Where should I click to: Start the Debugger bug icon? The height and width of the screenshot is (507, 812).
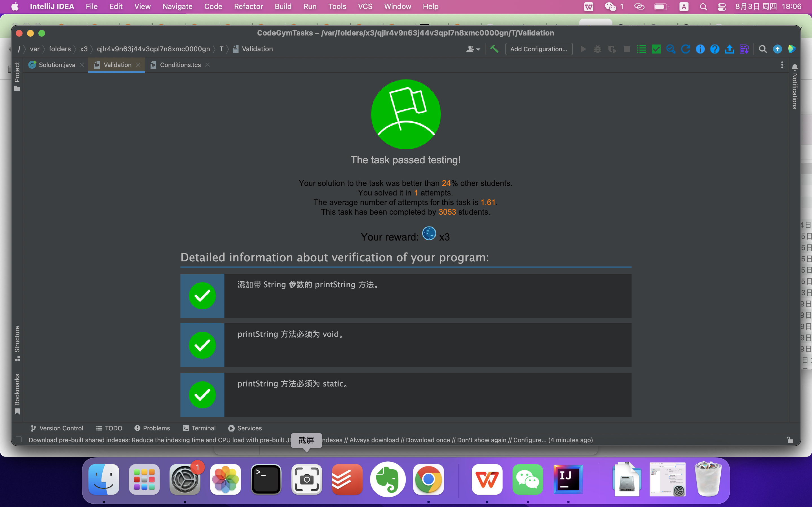tap(598, 49)
